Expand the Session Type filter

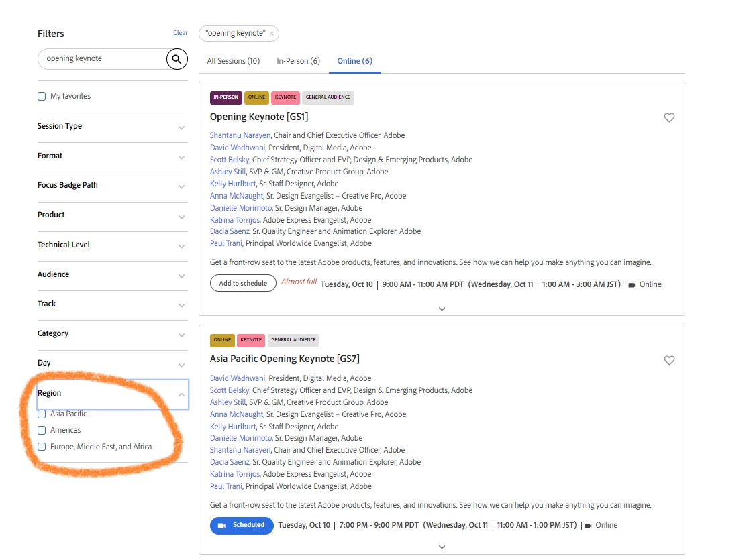pos(113,127)
